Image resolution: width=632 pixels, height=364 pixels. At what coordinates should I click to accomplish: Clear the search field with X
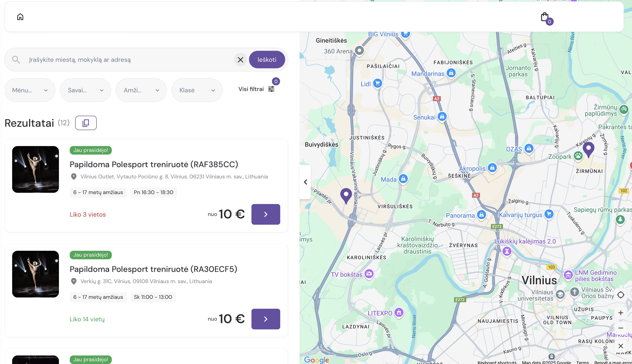tap(240, 60)
